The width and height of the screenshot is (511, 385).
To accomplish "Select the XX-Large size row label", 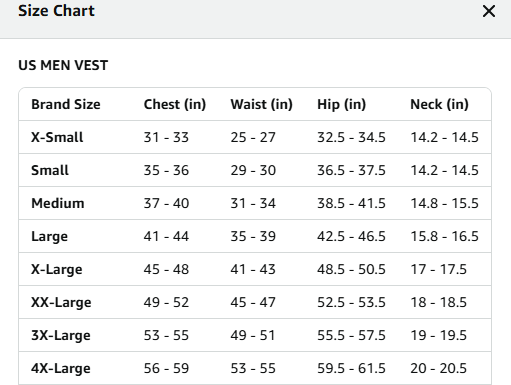I will (x=61, y=302).
